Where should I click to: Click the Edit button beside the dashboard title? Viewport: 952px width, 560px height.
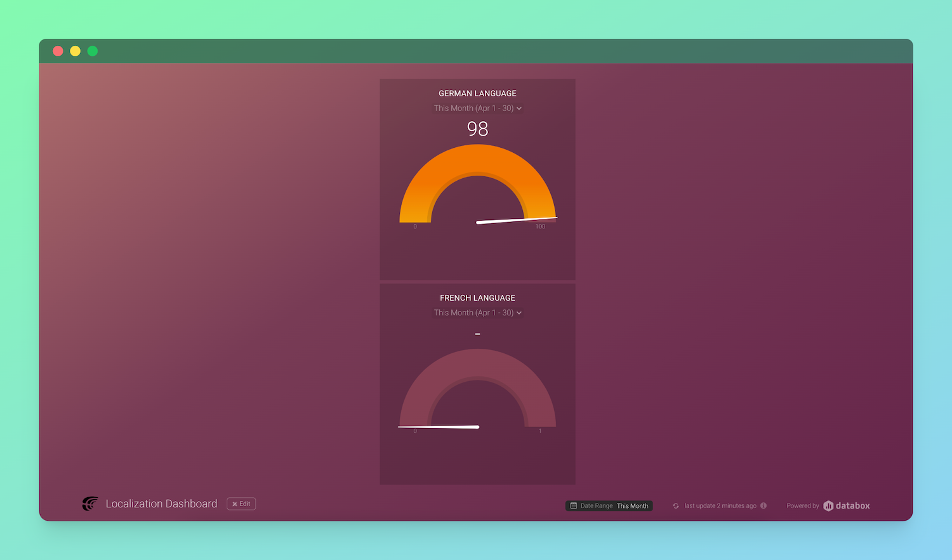point(241,504)
